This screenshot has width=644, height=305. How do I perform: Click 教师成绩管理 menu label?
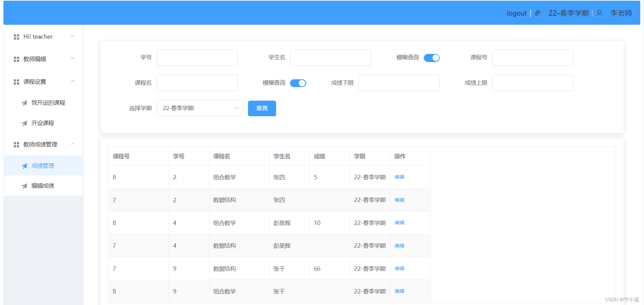click(x=40, y=144)
